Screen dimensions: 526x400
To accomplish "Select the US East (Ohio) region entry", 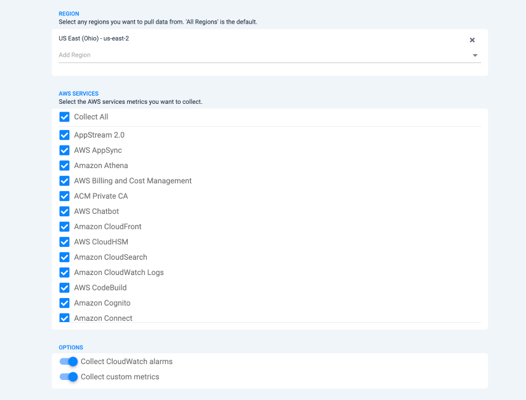I will click(x=94, y=39).
